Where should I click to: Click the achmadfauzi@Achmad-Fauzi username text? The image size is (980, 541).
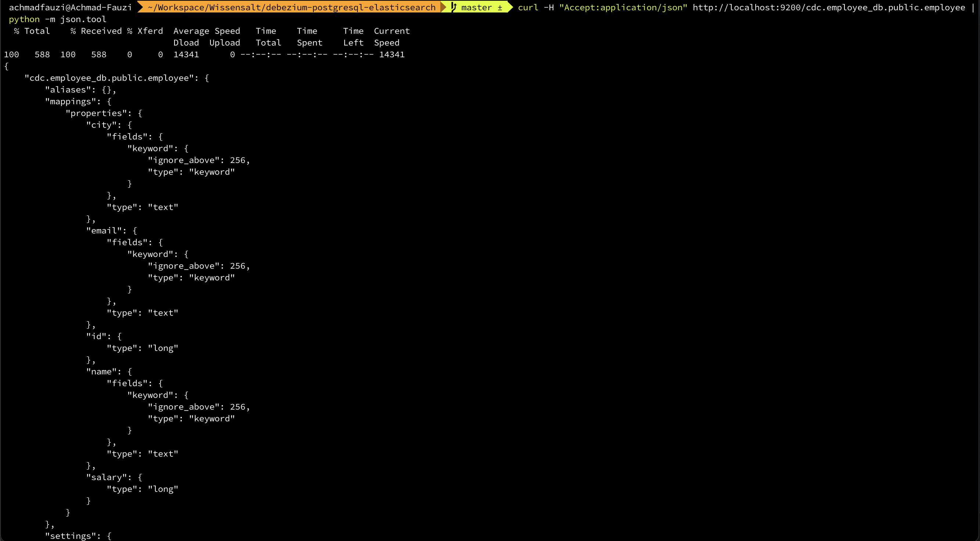[71, 8]
